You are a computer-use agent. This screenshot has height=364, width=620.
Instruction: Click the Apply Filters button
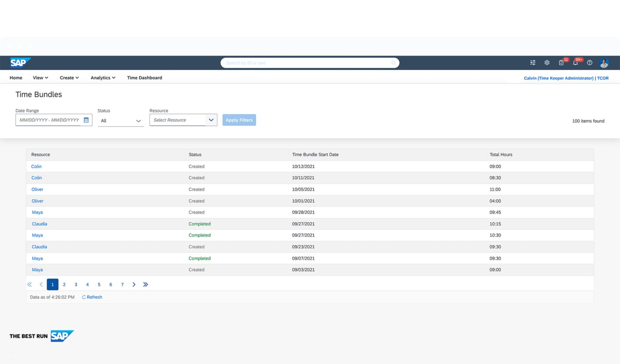pos(239,120)
